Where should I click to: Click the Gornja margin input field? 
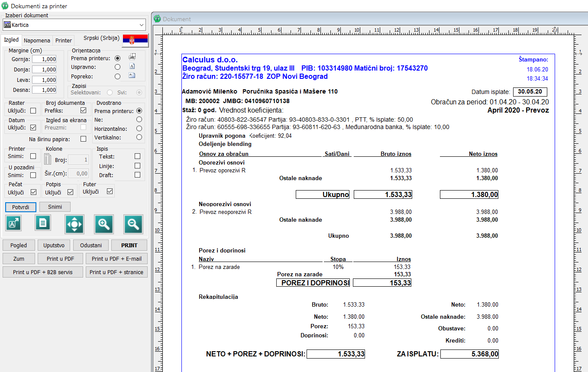pyautogui.click(x=44, y=59)
